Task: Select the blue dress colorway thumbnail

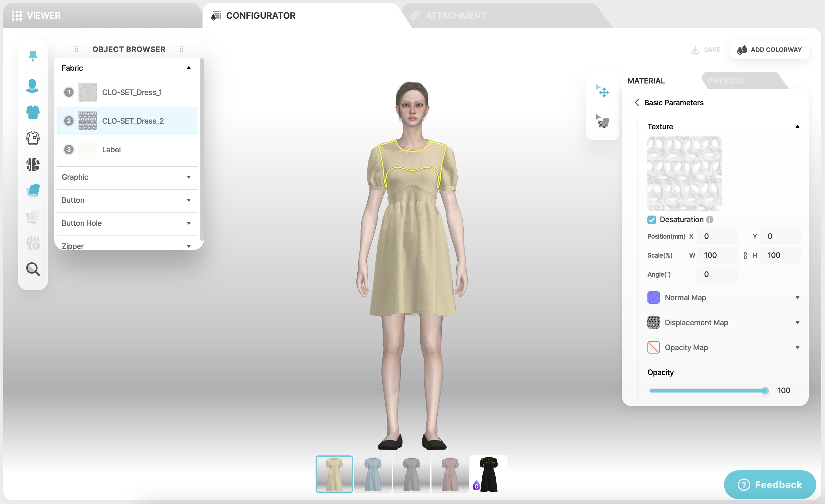Action: coord(372,474)
